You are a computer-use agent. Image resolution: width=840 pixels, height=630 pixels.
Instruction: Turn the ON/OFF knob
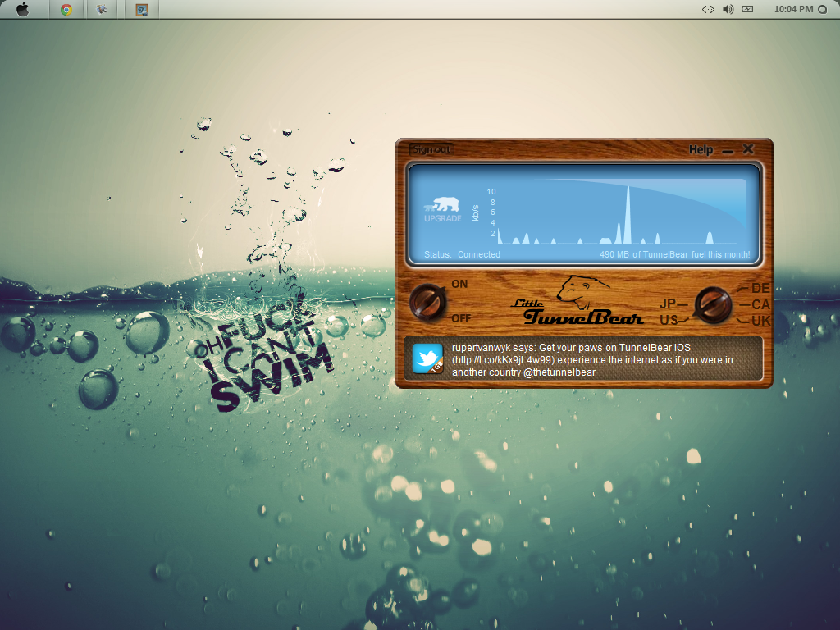428,302
